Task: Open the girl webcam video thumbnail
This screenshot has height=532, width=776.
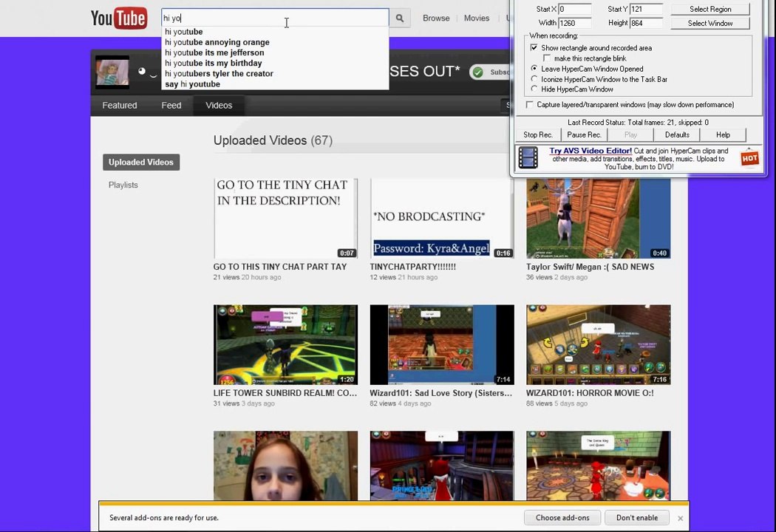Action: [x=285, y=465]
